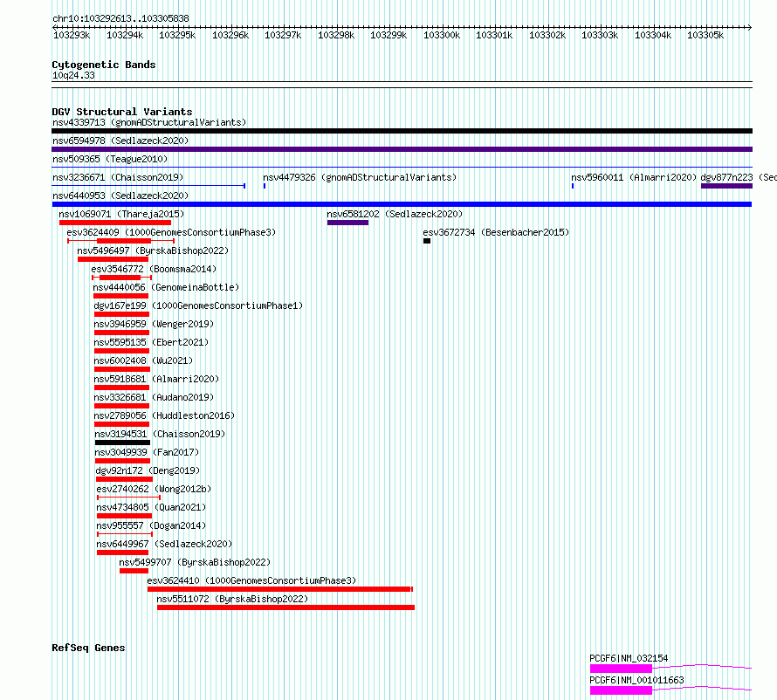Open variant nsv2789056 Huddleston2016 label
Viewport: 777px width, 700px height.
(164, 415)
